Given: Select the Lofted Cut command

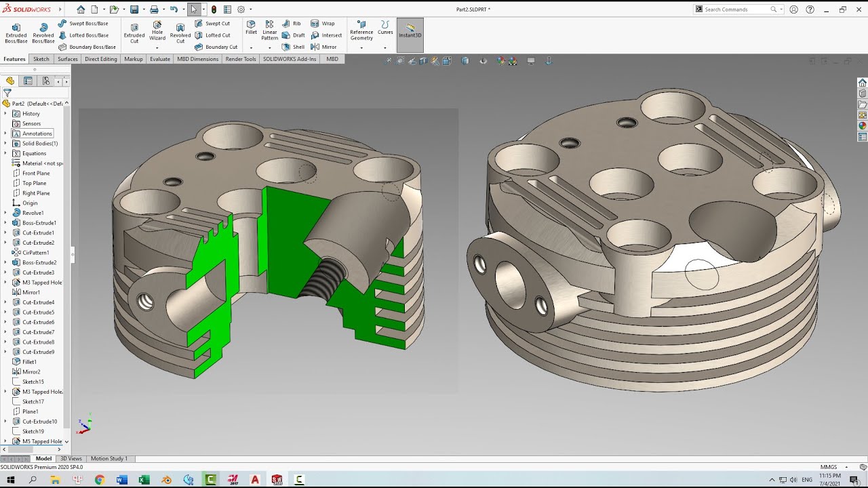Looking at the screenshot, I should (x=212, y=35).
